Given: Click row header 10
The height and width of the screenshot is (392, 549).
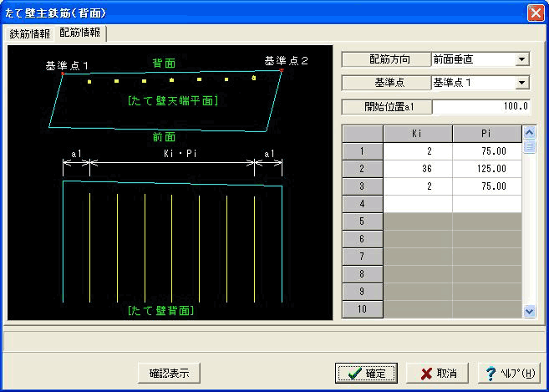Looking at the screenshot, I should pos(363,309).
